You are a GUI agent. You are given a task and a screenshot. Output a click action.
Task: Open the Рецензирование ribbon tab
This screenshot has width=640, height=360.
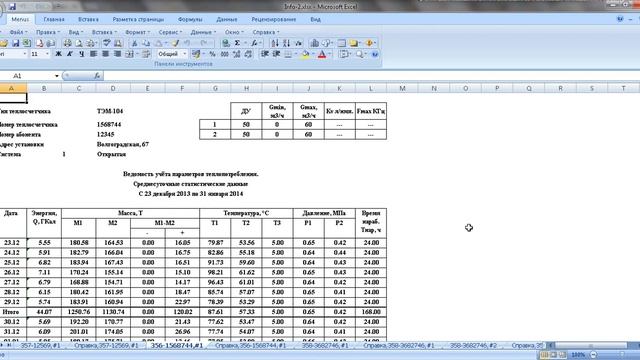[273, 19]
